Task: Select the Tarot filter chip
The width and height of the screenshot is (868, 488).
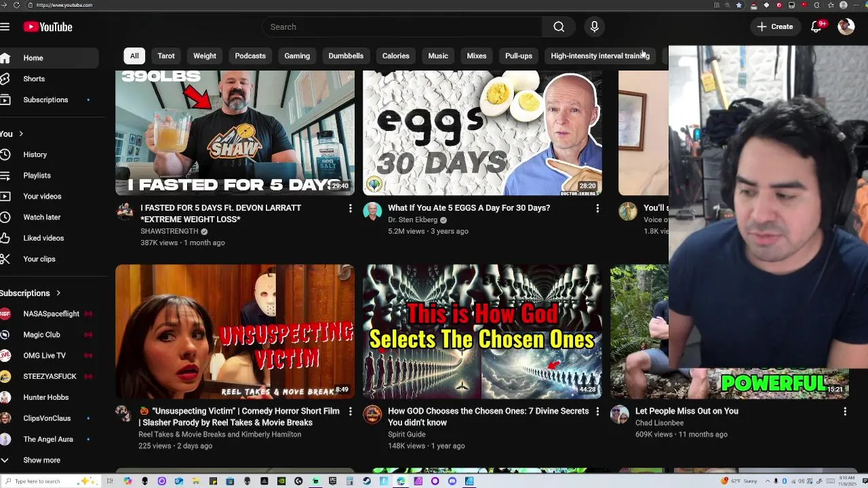Action: (x=166, y=56)
